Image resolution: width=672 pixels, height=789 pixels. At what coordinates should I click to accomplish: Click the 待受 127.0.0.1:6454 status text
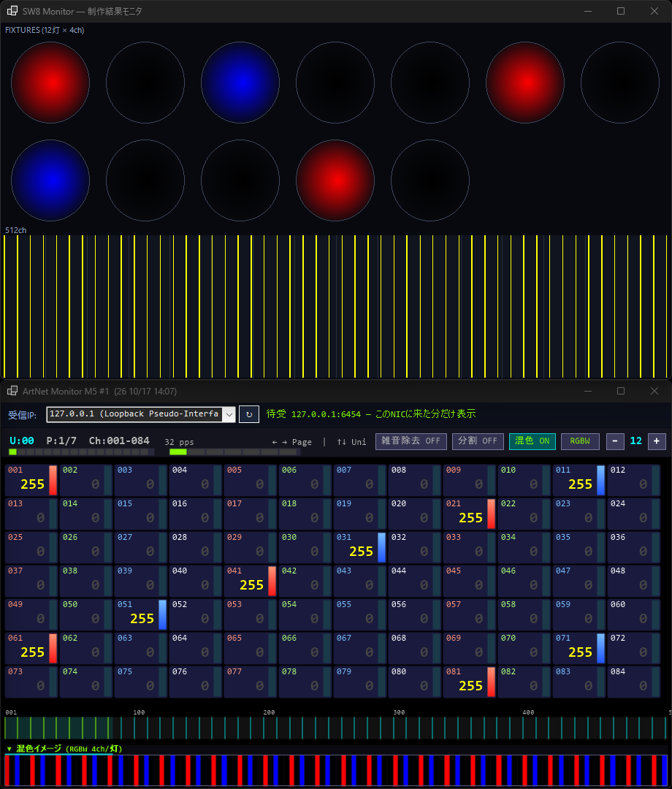[x=371, y=413]
